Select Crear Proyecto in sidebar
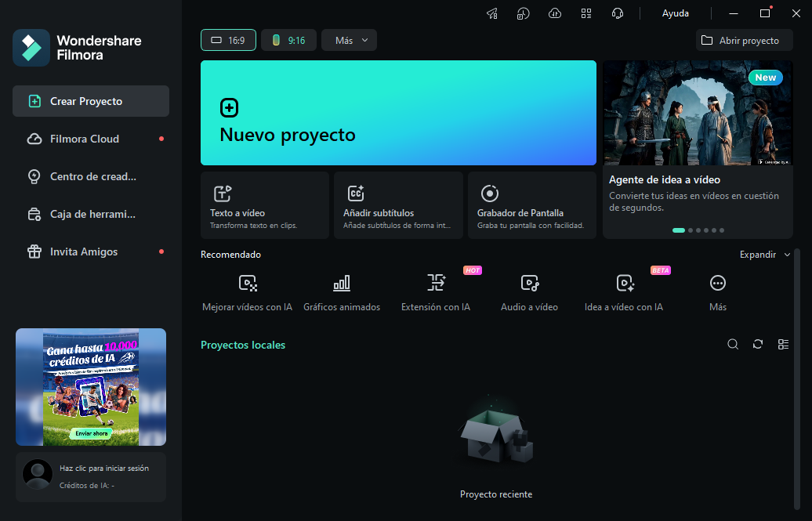Screen dimensions: 812x521 coord(91,101)
